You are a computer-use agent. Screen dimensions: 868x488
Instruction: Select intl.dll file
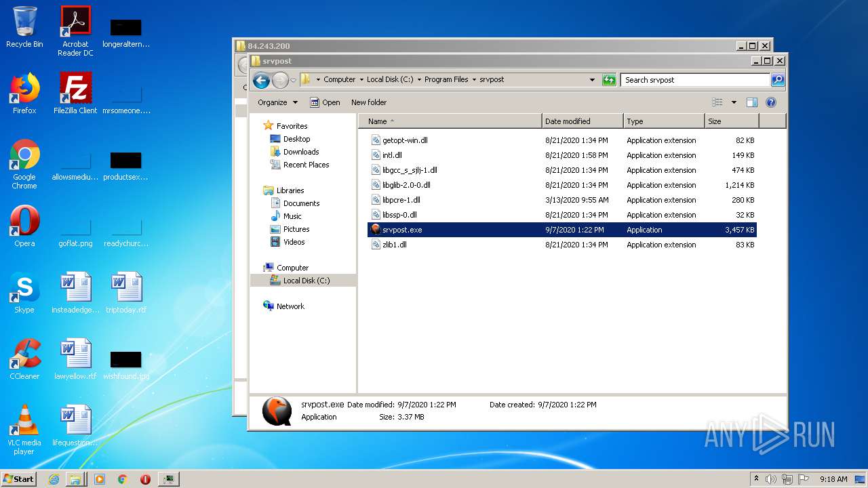562,155
